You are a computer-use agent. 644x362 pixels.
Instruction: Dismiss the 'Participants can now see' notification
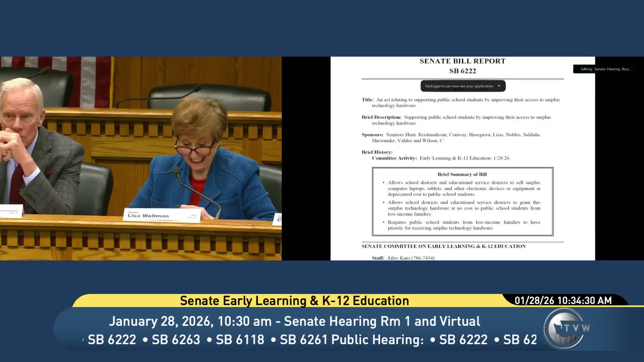tap(499, 86)
